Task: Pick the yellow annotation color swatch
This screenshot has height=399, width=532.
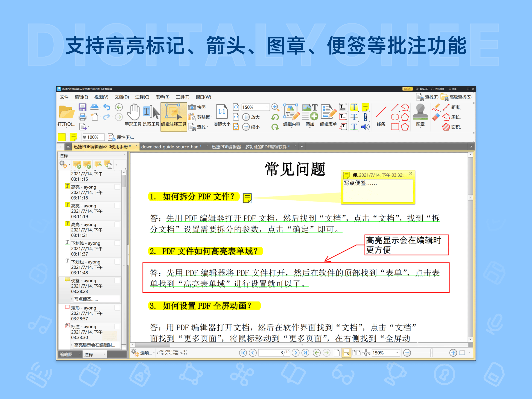Action: pos(61,137)
